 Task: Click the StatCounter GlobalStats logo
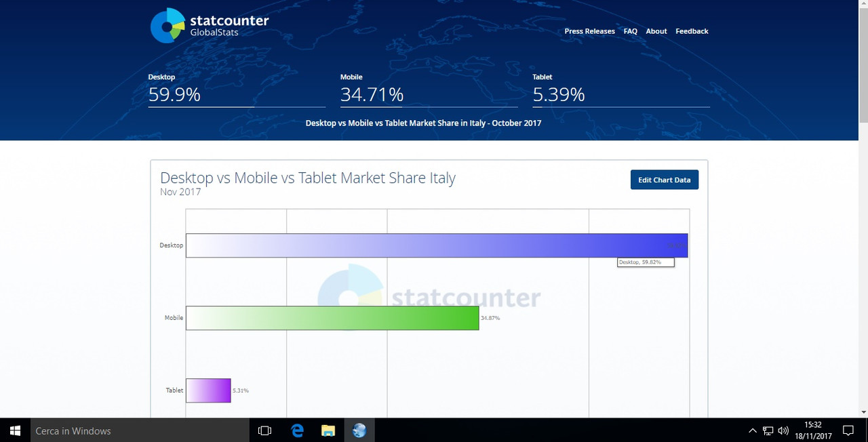pyautogui.click(x=210, y=26)
